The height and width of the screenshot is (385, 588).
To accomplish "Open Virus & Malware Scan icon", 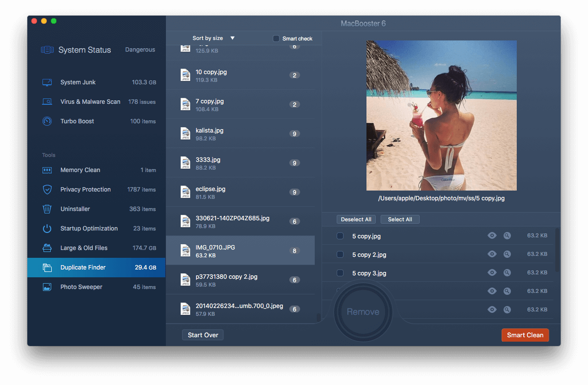I will point(47,102).
